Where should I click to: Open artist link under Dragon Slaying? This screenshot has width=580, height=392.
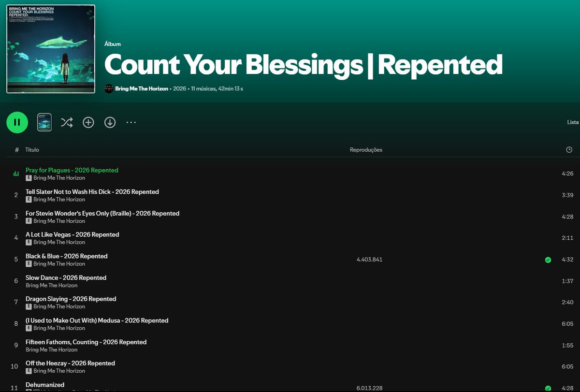click(x=59, y=306)
